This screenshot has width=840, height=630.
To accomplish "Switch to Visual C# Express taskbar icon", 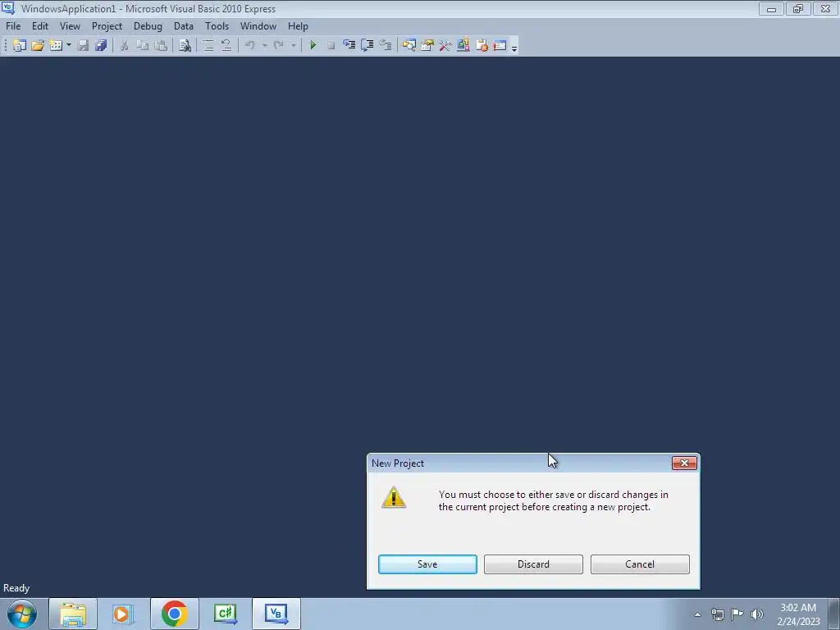I will (225, 614).
